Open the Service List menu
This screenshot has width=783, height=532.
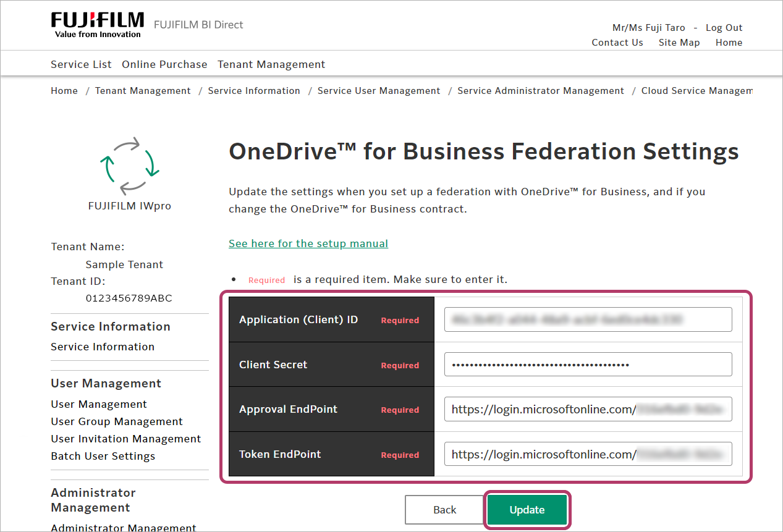click(x=81, y=64)
